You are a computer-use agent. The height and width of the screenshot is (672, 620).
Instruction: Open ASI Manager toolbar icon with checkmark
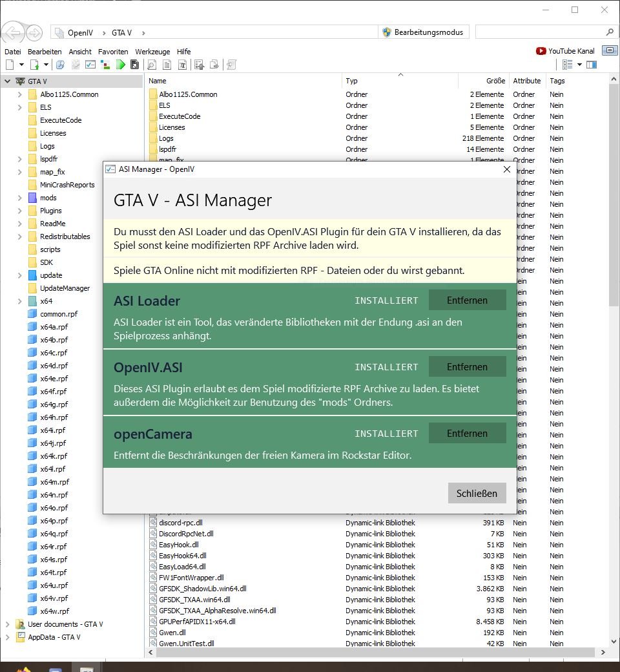[x=90, y=65]
